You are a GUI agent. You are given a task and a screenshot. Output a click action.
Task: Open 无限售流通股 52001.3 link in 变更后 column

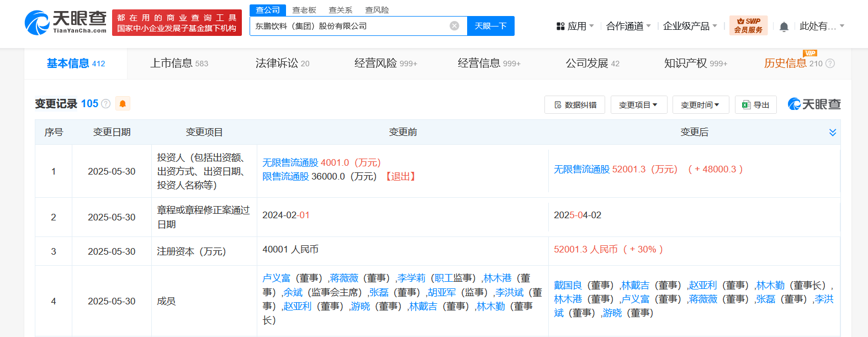coord(582,169)
